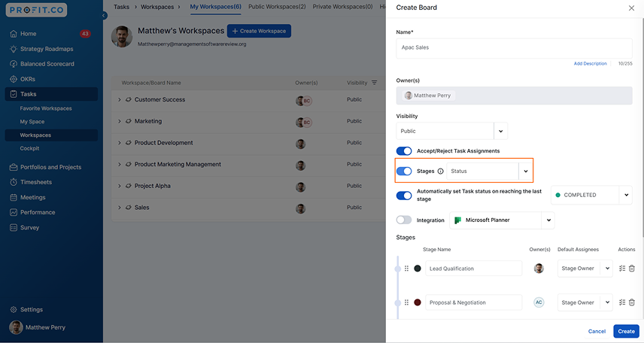Open the Microsoft Planner integration dropdown
644x343 pixels.
point(502,220)
